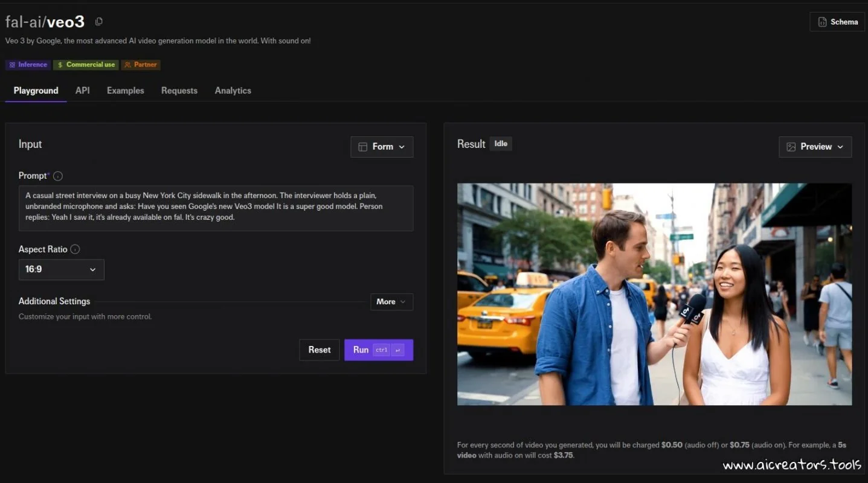This screenshot has height=483, width=868.
Task: Copy the fal-ai/veo3 model name icon
Action: [99, 22]
